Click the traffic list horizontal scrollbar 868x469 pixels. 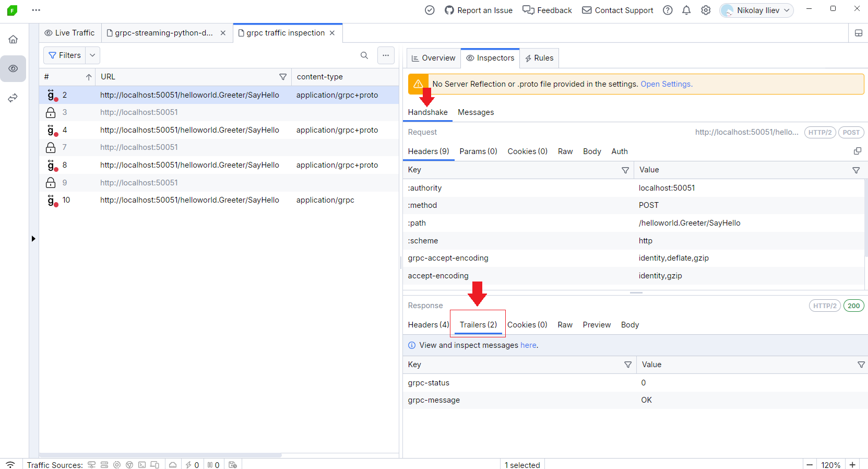click(x=161, y=455)
